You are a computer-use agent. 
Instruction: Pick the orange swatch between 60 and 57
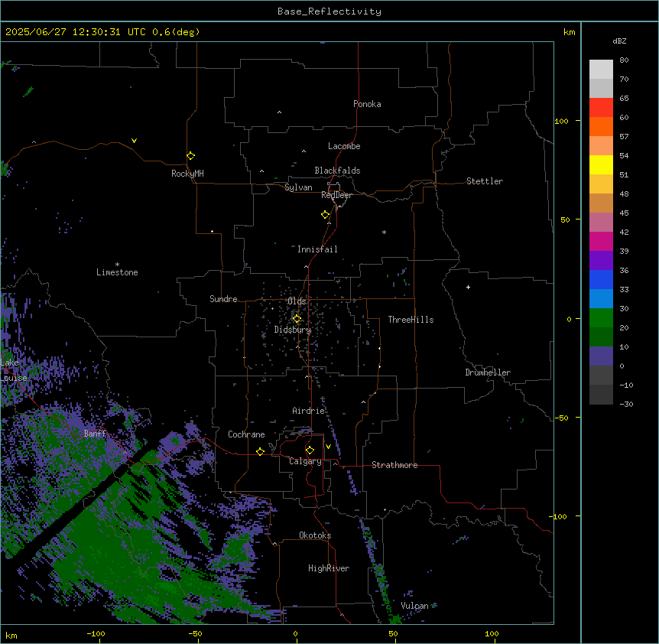click(601, 126)
